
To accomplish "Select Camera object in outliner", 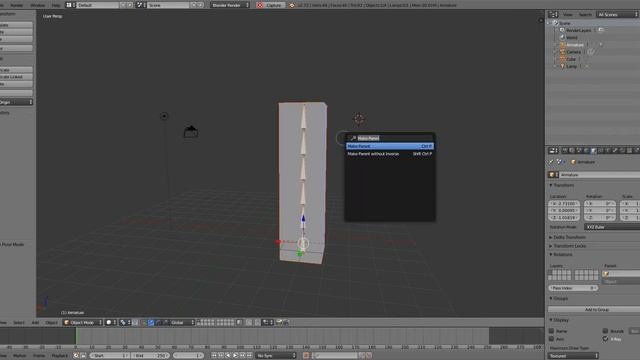I will tap(573, 52).
